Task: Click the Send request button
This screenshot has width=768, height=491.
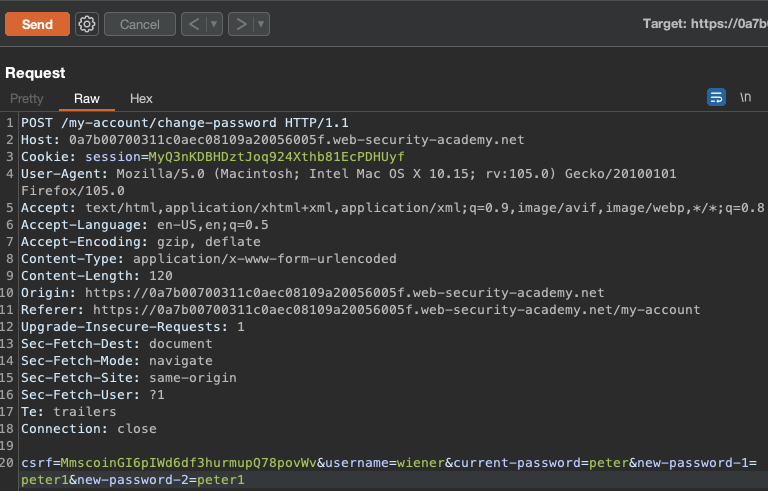Action: (37, 24)
